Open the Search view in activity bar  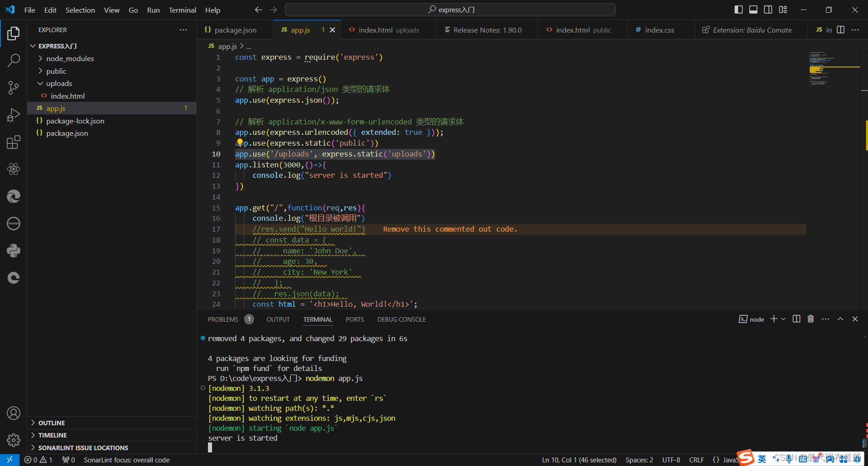(x=14, y=61)
